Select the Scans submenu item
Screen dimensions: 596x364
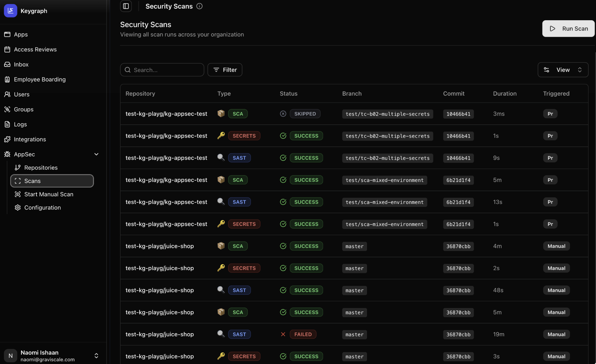[x=52, y=181]
